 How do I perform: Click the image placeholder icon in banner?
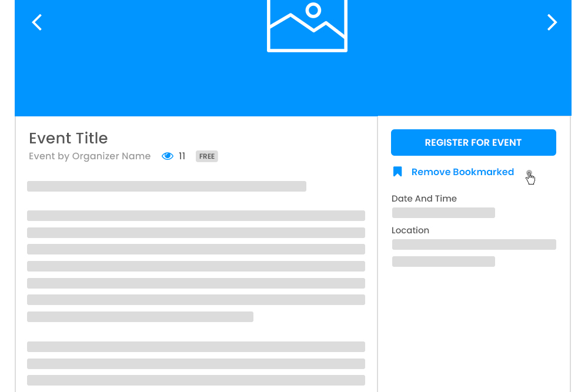pos(307,25)
